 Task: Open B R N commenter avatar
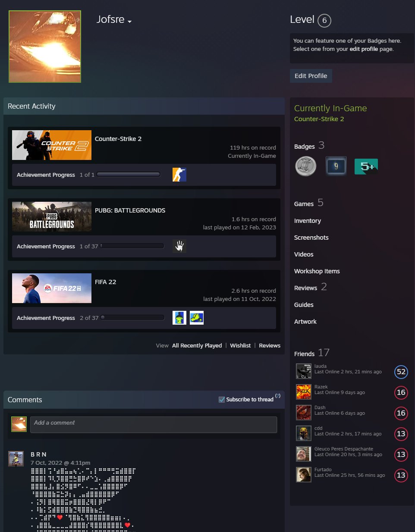click(x=16, y=459)
